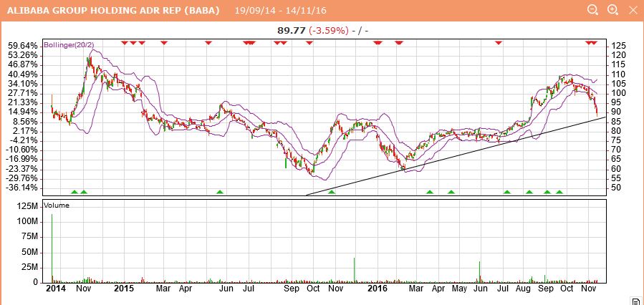Viewport: 644px width, 305px height.
Task: Click the 75M volume axis label
Action: tap(29, 237)
